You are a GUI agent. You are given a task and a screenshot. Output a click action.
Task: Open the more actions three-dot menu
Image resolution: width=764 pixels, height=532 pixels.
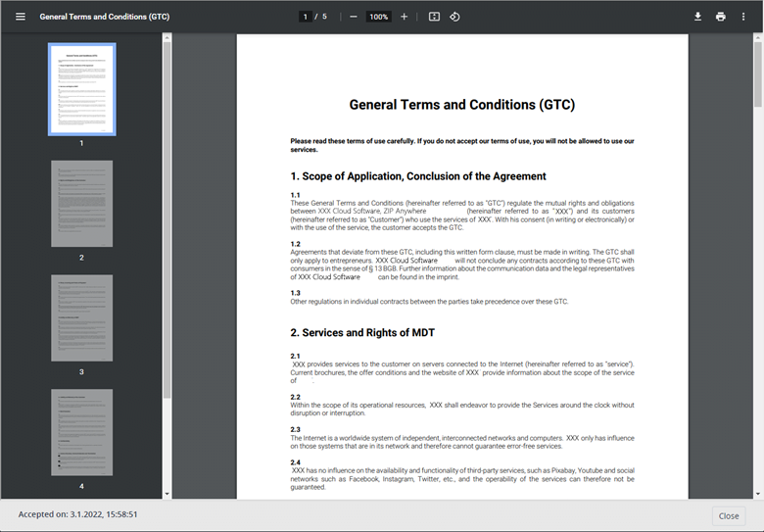(x=743, y=17)
